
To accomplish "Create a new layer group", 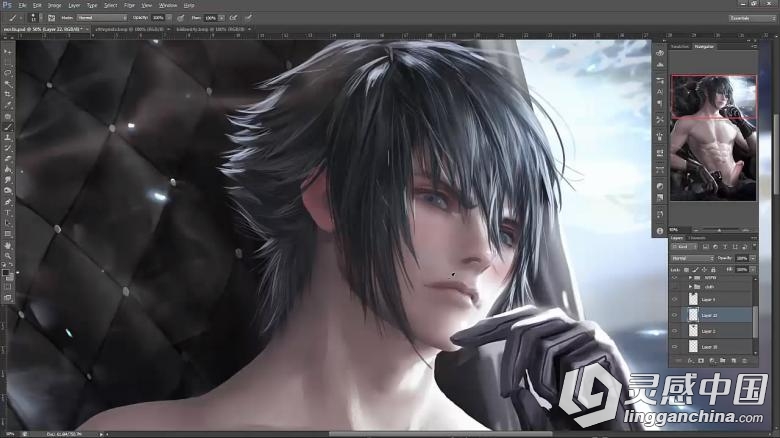I will [722, 361].
